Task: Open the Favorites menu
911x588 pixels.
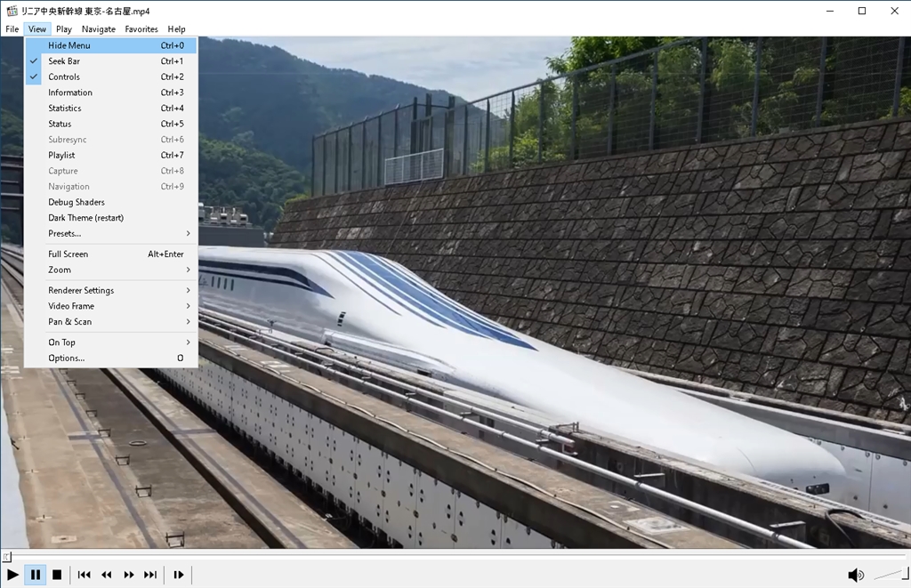Action: click(x=141, y=29)
